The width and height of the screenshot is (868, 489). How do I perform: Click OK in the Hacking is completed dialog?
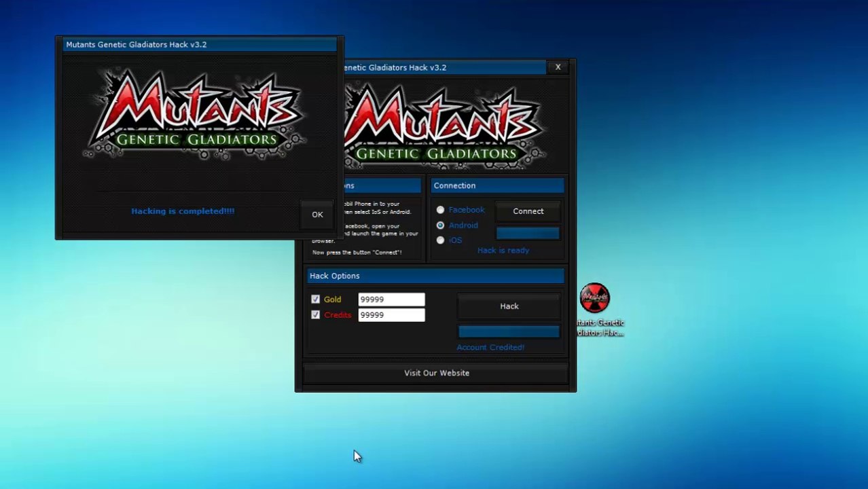pos(317,215)
